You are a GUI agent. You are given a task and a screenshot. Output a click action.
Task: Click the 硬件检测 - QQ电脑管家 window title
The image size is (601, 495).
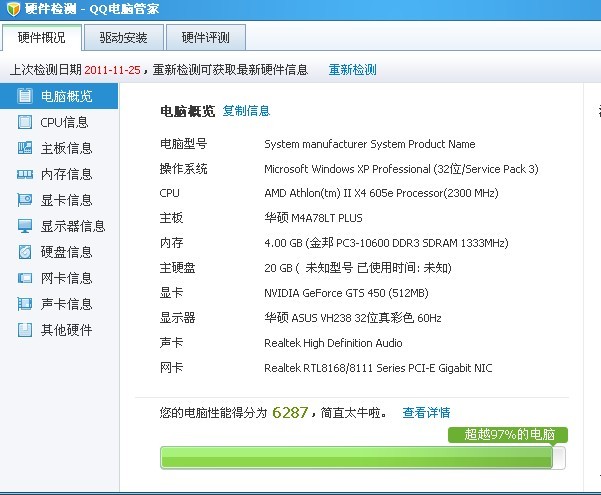point(92,9)
